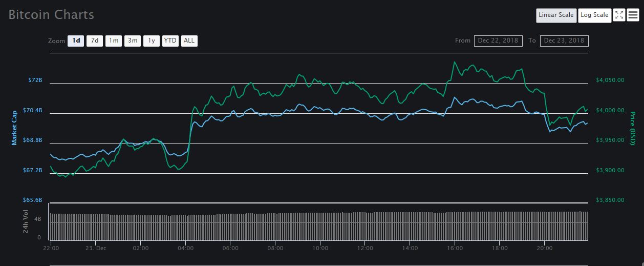Toggle fullscreen chart view icon
This screenshot has width=644, height=266.
[x=619, y=15]
